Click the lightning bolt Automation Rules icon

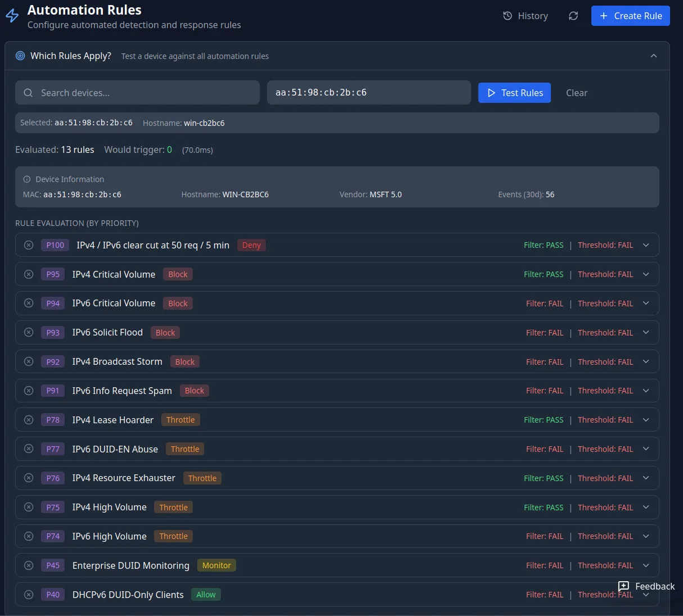click(12, 16)
